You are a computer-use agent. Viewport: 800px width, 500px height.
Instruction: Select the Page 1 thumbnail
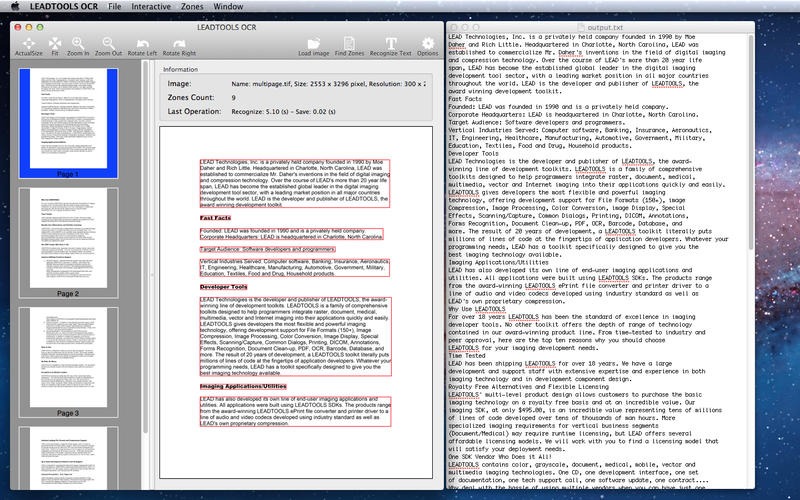[68, 123]
